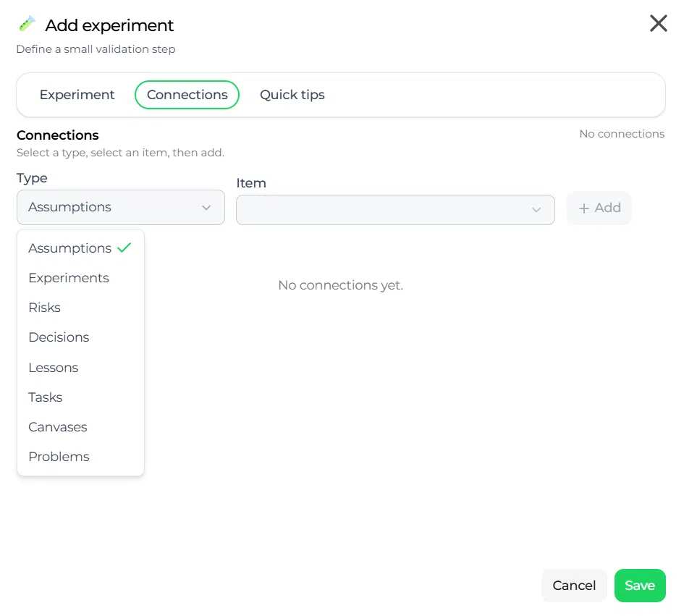Collapse the Type dropdown showing Assumptions

tap(121, 207)
